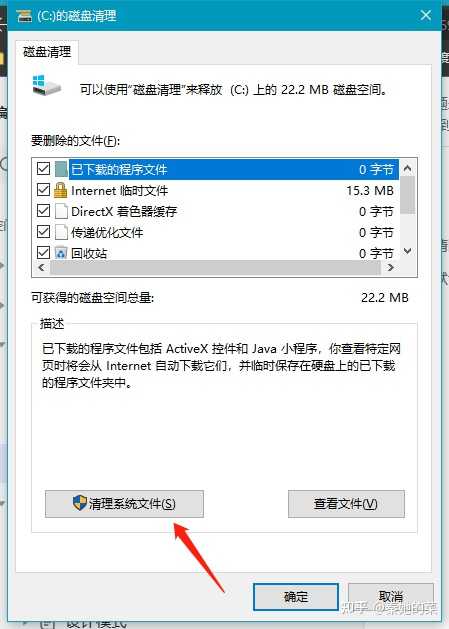The height and width of the screenshot is (629, 449).
Task: Click the 回收站 recycle bin icon
Action: point(61,253)
